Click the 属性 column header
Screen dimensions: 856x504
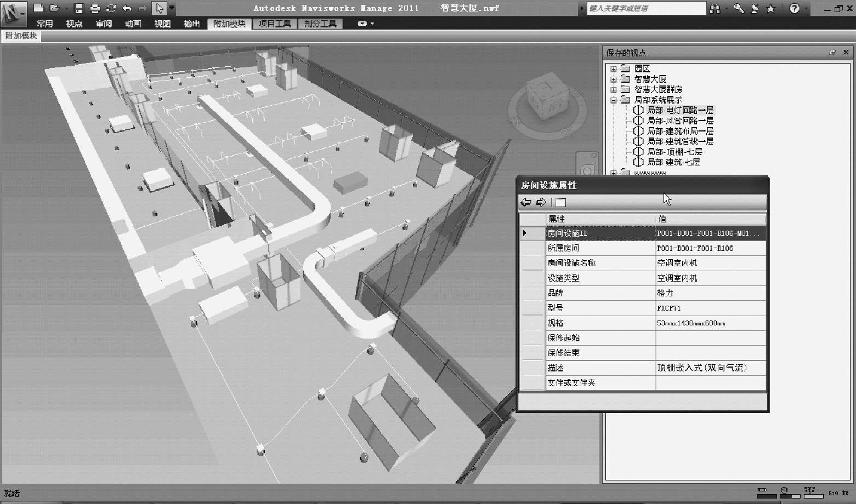point(600,219)
